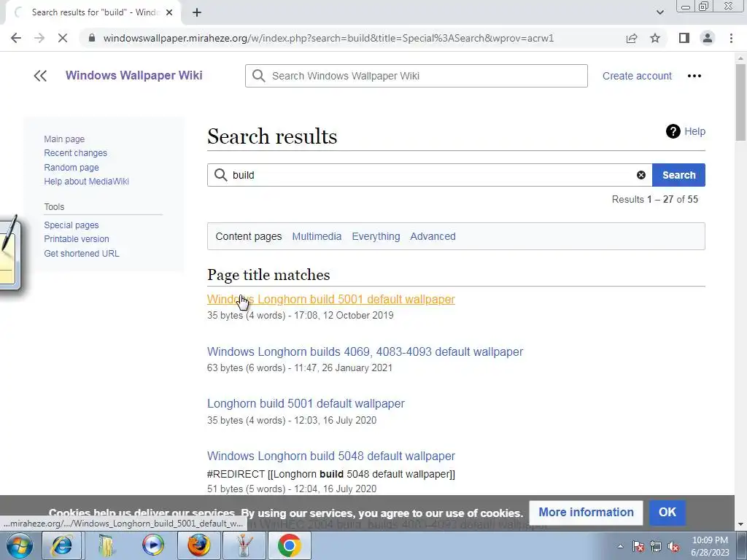
Task: Click the search box containing build
Action: click(x=429, y=175)
